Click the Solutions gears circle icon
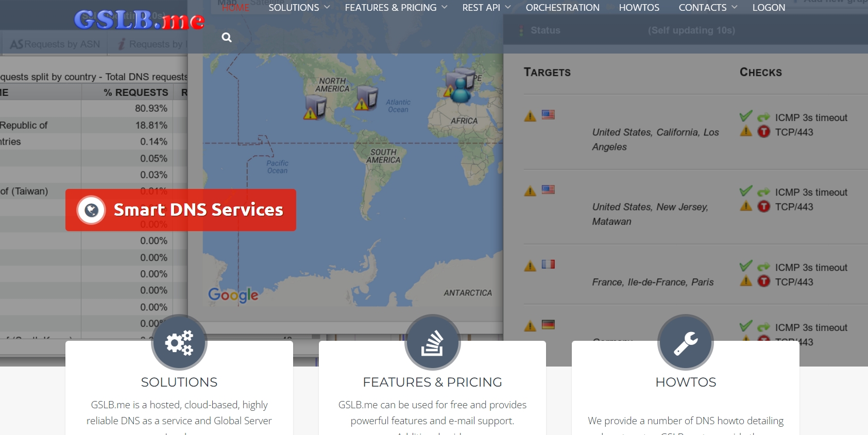Screen dimensions: 868x435 179,342
